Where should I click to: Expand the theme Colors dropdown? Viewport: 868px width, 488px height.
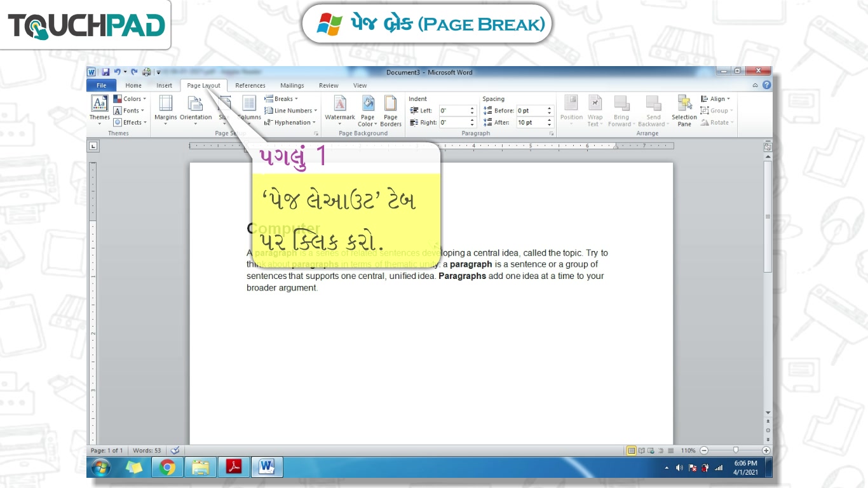pyautogui.click(x=130, y=98)
